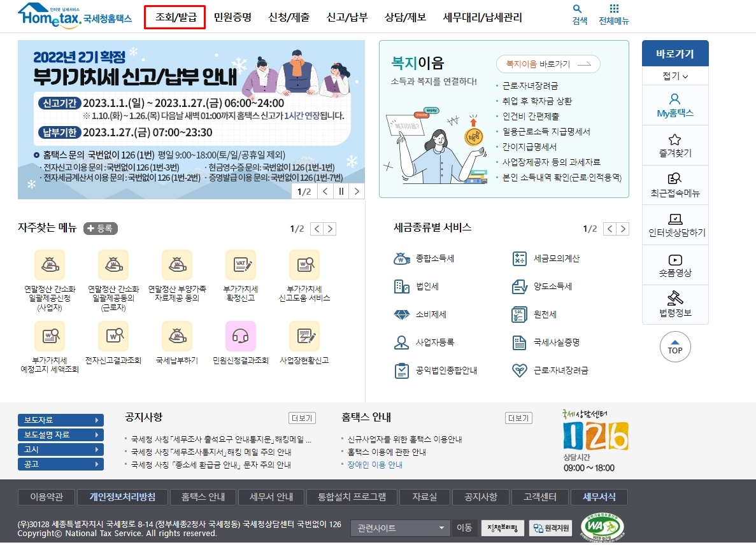756x545 pixels.
Task: Go to next 세금종류별 서비스 page
Action: tap(623, 229)
